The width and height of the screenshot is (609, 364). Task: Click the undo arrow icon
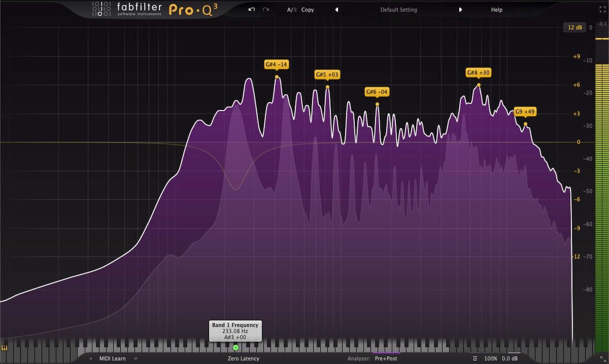tap(251, 9)
